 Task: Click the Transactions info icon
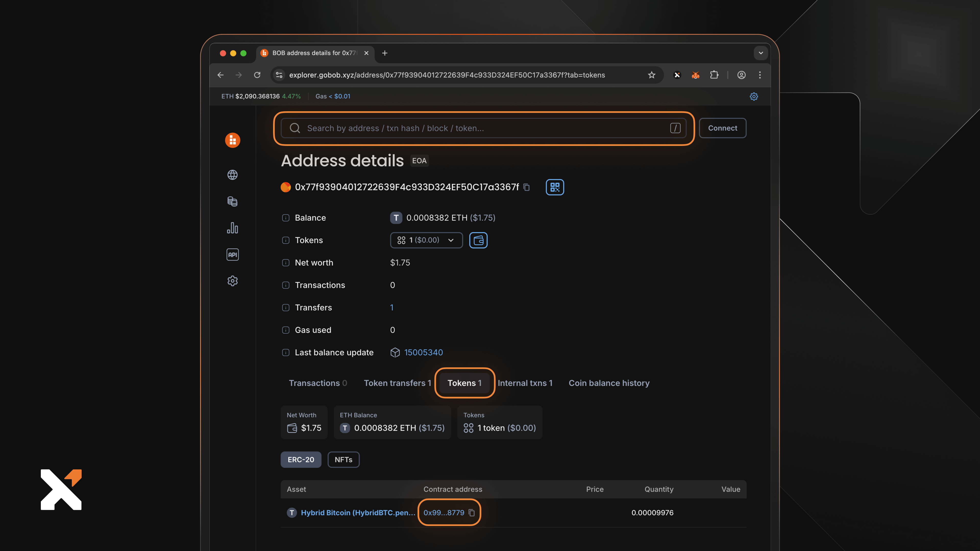(285, 285)
